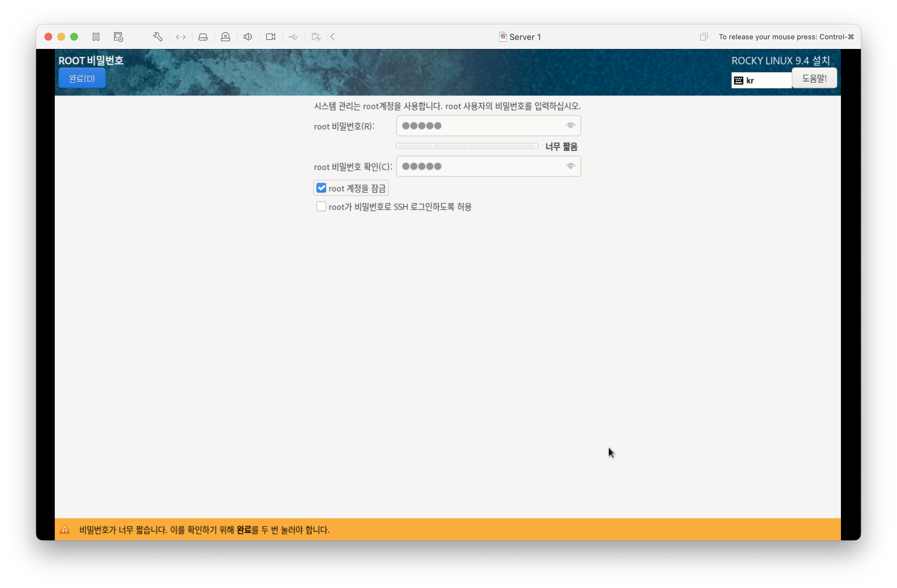Open the 도움말! help button
This screenshot has width=897, height=588.
[814, 78]
